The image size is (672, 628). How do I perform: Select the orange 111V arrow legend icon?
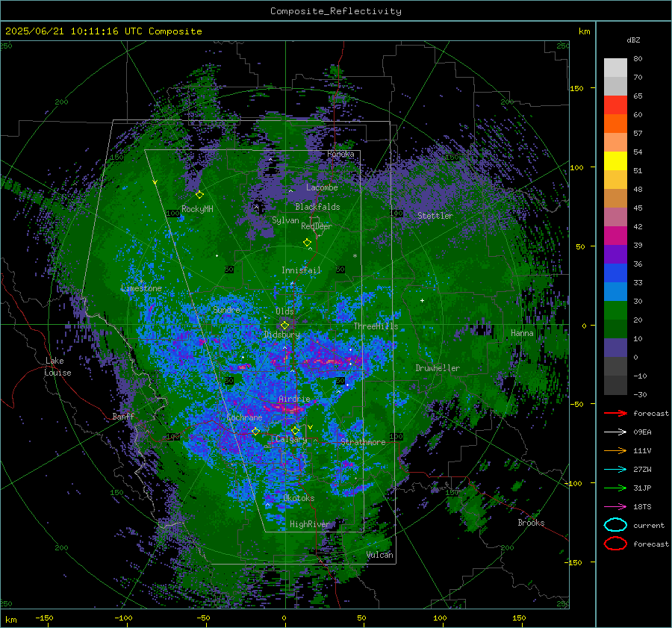pyautogui.click(x=615, y=450)
